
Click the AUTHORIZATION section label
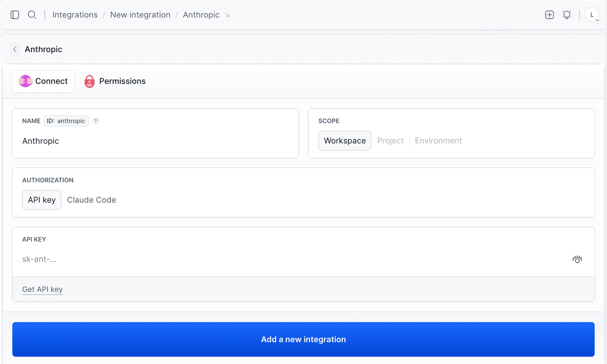tap(48, 180)
